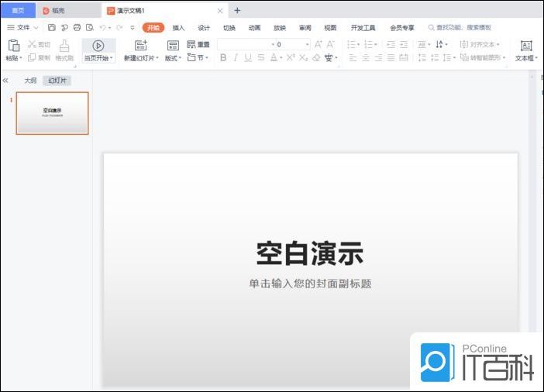Click the Increase Indent icon
Screen dimensions: 544x392
pos(404,44)
